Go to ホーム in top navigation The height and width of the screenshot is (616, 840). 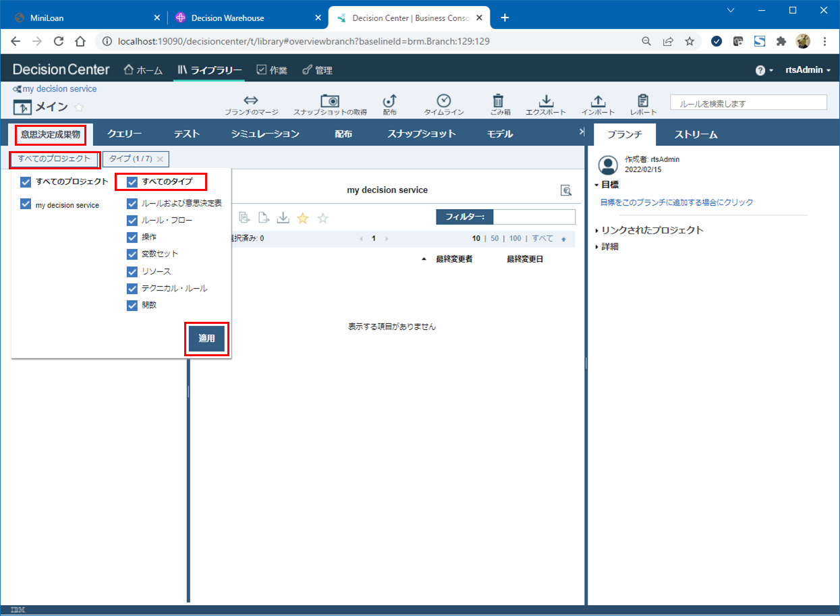click(x=143, y=70)
